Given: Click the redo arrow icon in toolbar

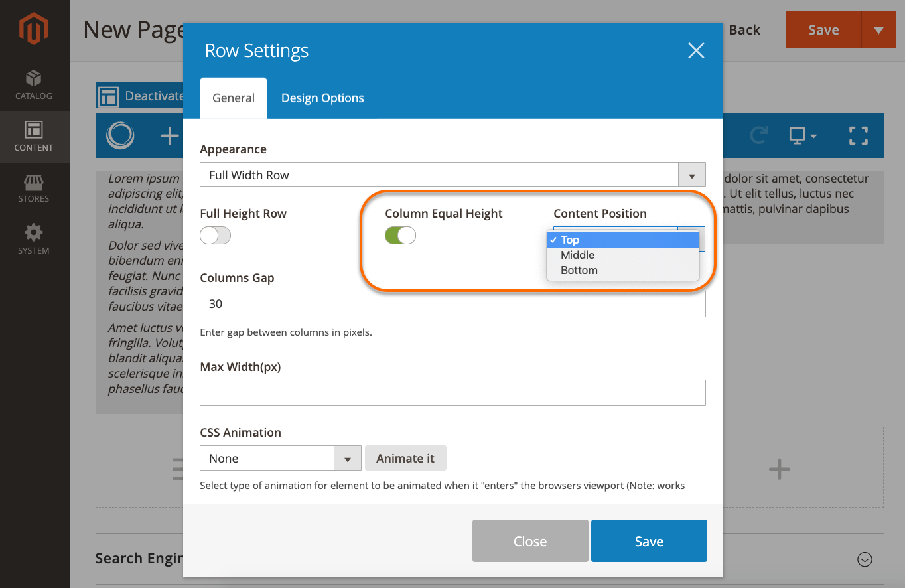Looking at the screenshot, I should [758, 136].
